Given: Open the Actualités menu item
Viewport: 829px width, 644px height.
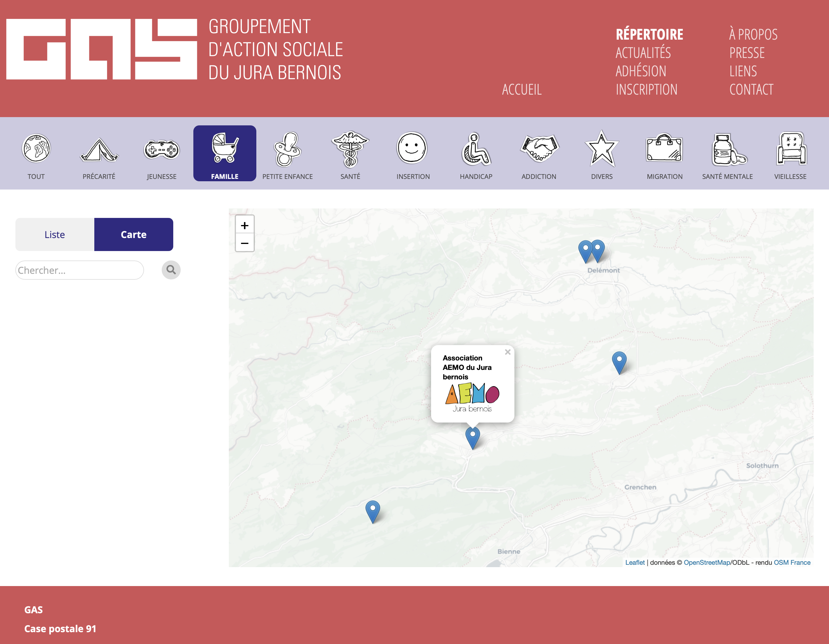Looking at the screenshot, I should [643, 53].
